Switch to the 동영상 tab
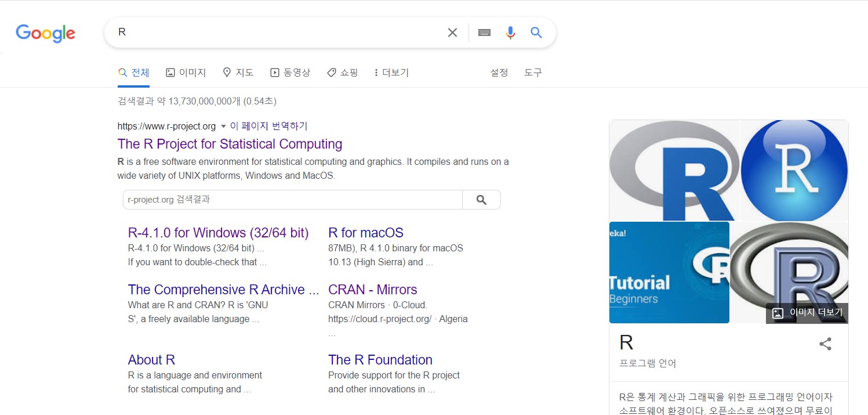The image size is (868, 415). click(290, 73)
